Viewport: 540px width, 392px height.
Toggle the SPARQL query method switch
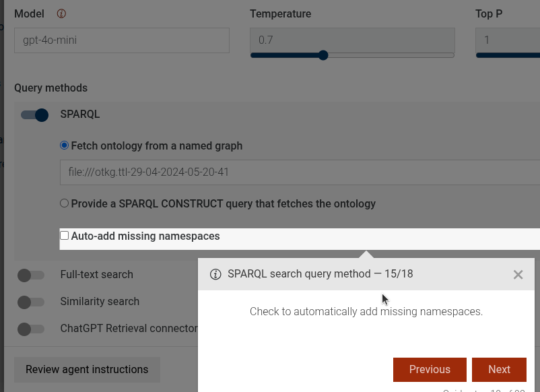[x=35, y=115]
